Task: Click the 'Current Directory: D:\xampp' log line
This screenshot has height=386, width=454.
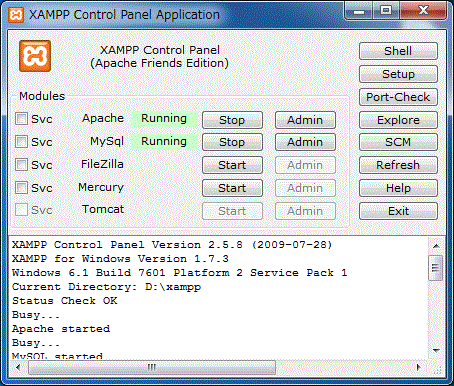Action: [x=106, y=287]
